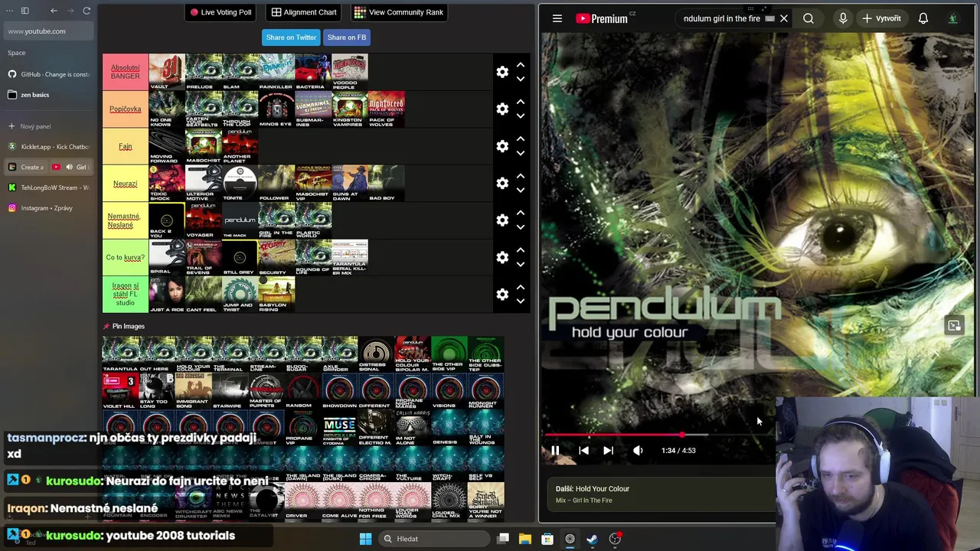Open settings gear for Nemastné Neslané tier
980x551 pixels.
point(502,220)
